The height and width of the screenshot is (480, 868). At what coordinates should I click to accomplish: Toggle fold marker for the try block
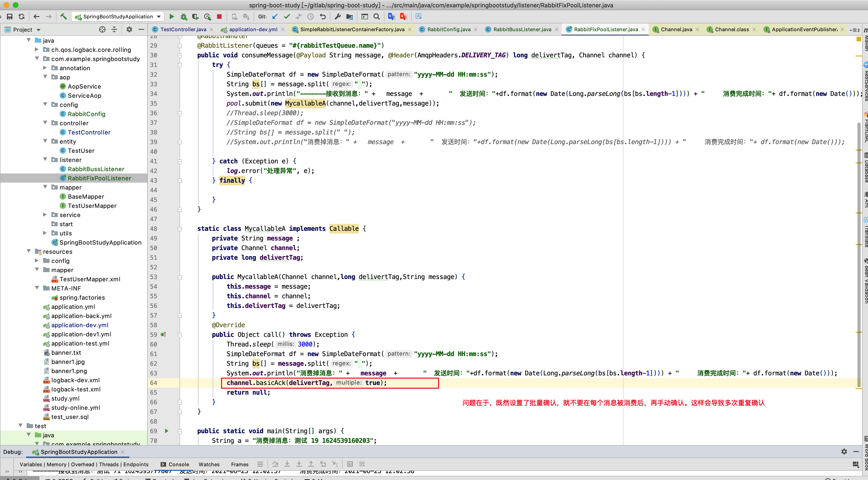click(180, 65)
